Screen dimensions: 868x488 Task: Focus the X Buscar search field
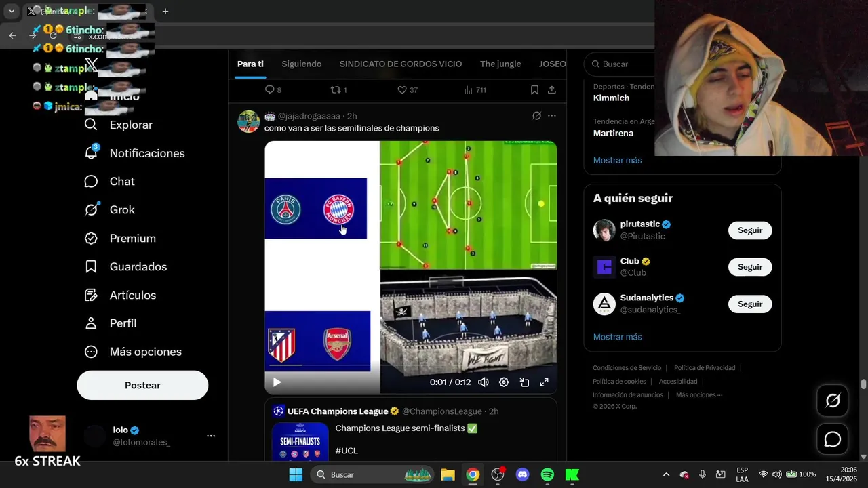coord(620,64)
